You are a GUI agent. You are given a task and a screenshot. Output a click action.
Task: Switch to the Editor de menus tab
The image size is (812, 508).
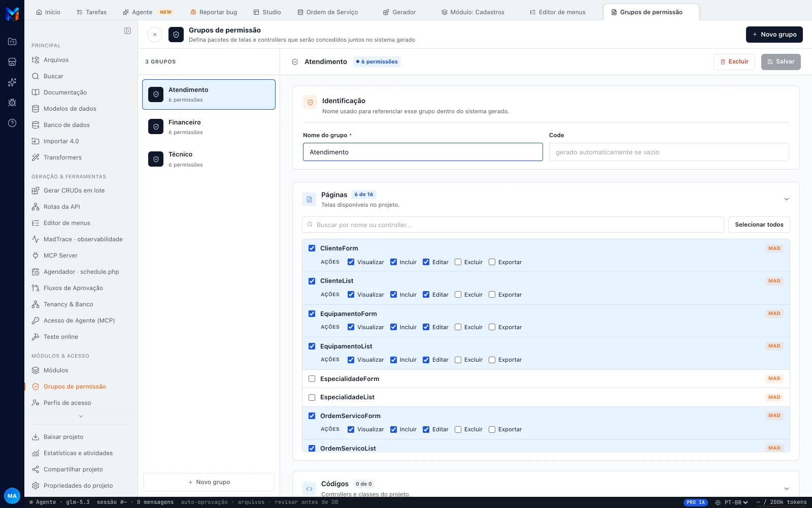pos(557,12)
